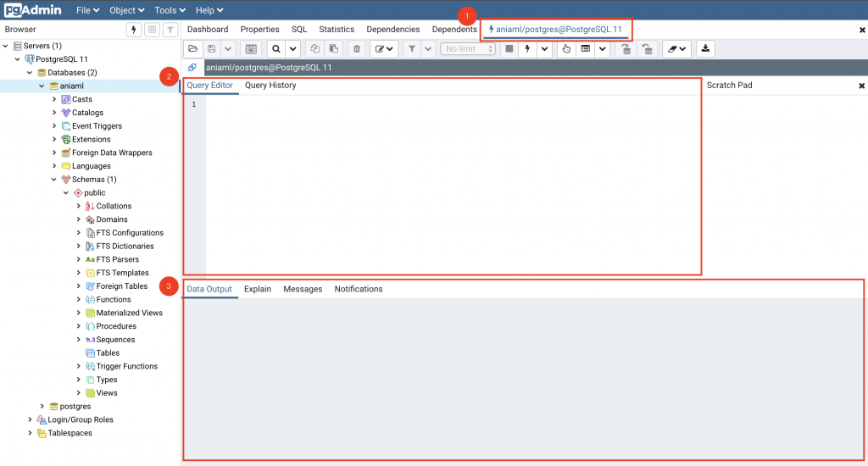Expand the Functions tree node

(79, 299)
